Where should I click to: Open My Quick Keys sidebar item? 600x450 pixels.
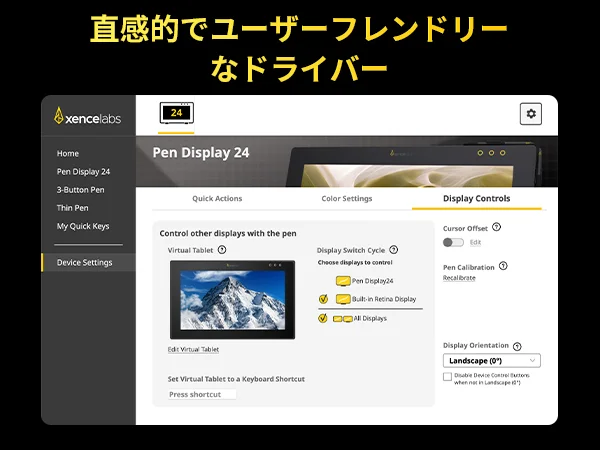click(83, 226)
